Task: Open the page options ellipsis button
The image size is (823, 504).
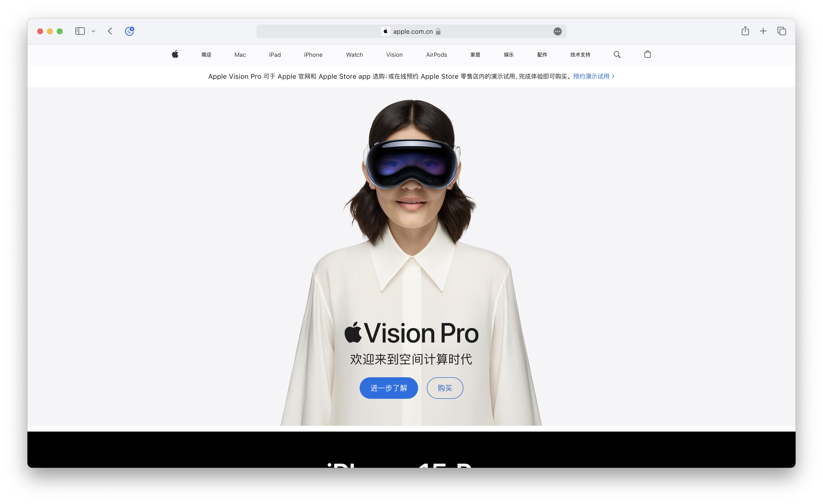Action: click(558, 31)
